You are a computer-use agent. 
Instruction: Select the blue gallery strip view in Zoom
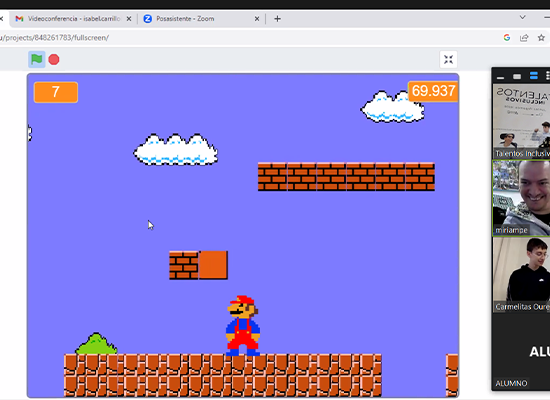point(534,76)
